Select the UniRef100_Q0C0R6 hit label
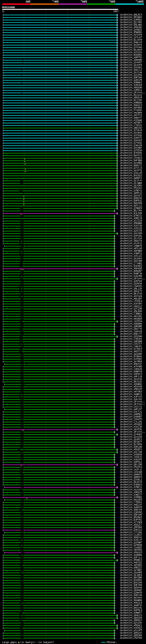 click(x=131, y=233)
